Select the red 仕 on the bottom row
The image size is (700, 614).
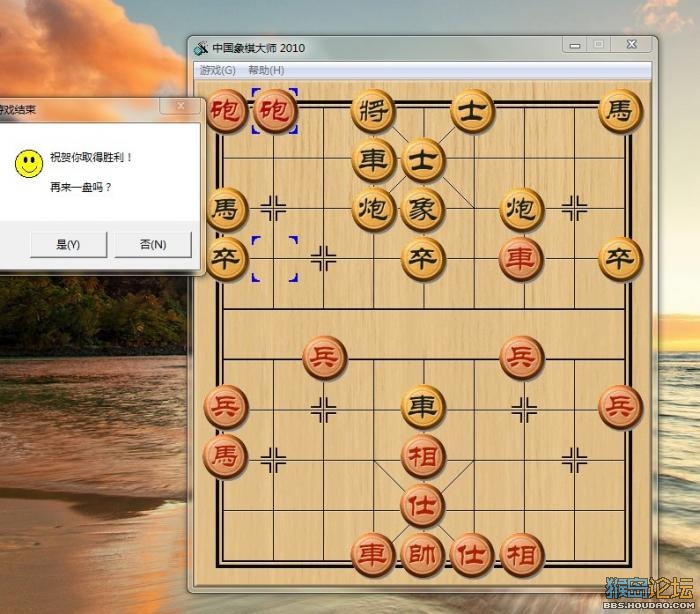(x=472, y=555)
